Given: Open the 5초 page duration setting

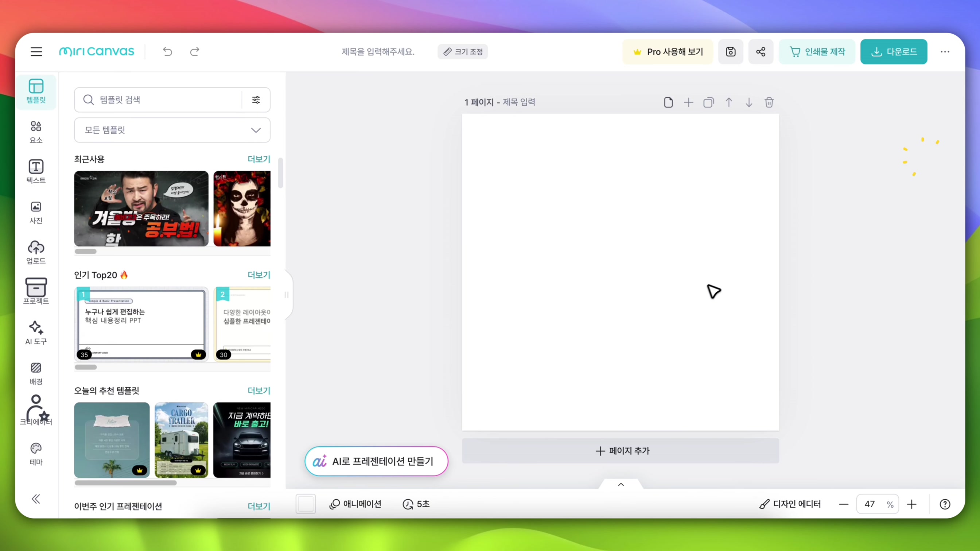Looking at the screenshot, I should pos(416,504).
